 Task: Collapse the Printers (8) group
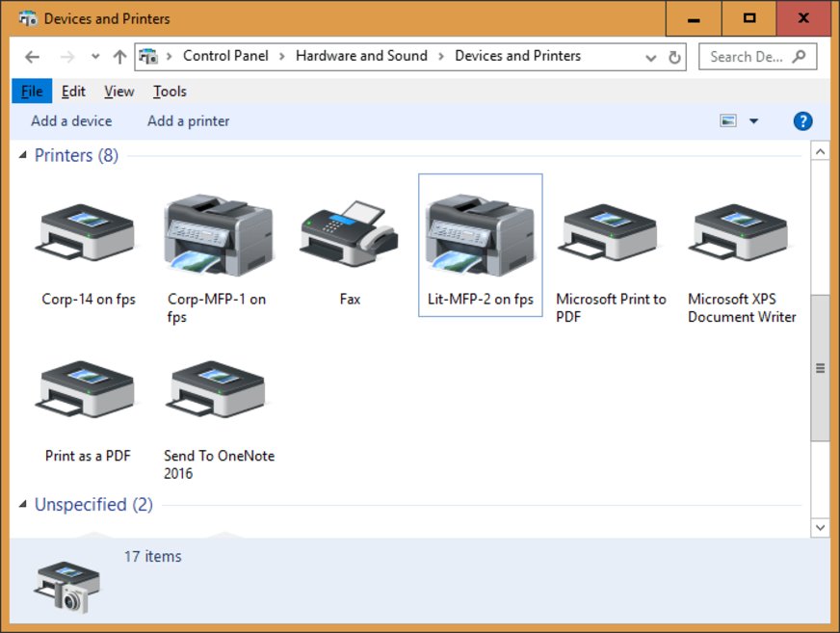pyautogui.click(x=24, y=156)
